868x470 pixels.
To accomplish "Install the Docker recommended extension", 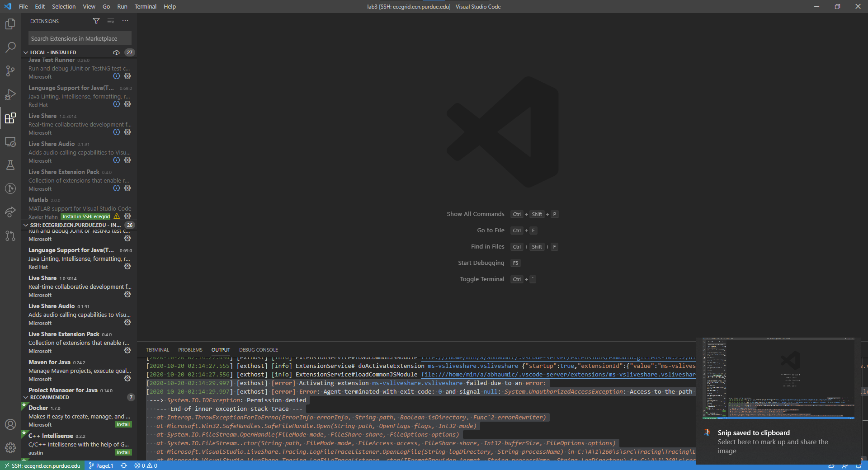I will 123,425.
